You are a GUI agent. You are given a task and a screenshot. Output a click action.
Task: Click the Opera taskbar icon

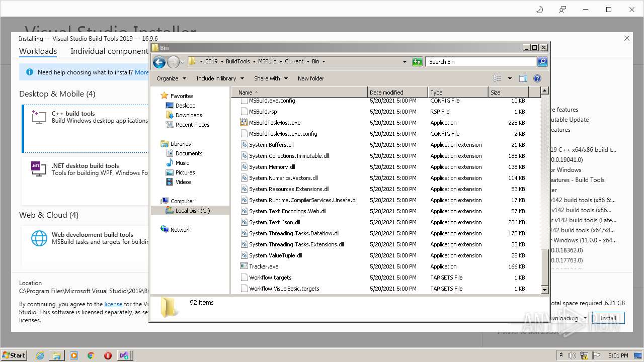pyautogui.click(x=108, y=355)
